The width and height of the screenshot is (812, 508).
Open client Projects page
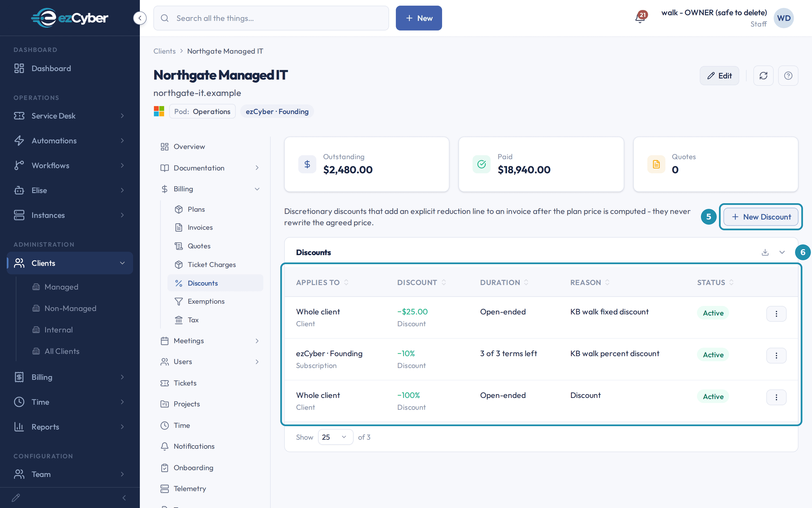coord(210,404)
